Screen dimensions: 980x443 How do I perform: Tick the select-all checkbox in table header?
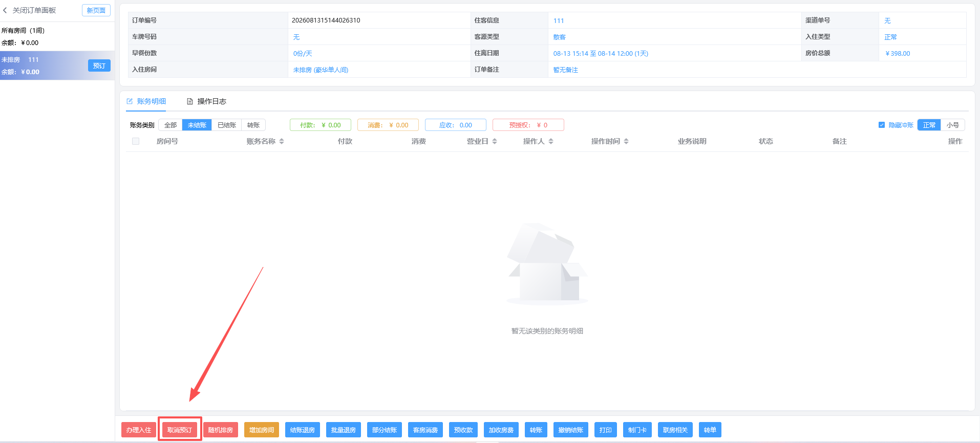pyautogui.click(x=136, y=141)
